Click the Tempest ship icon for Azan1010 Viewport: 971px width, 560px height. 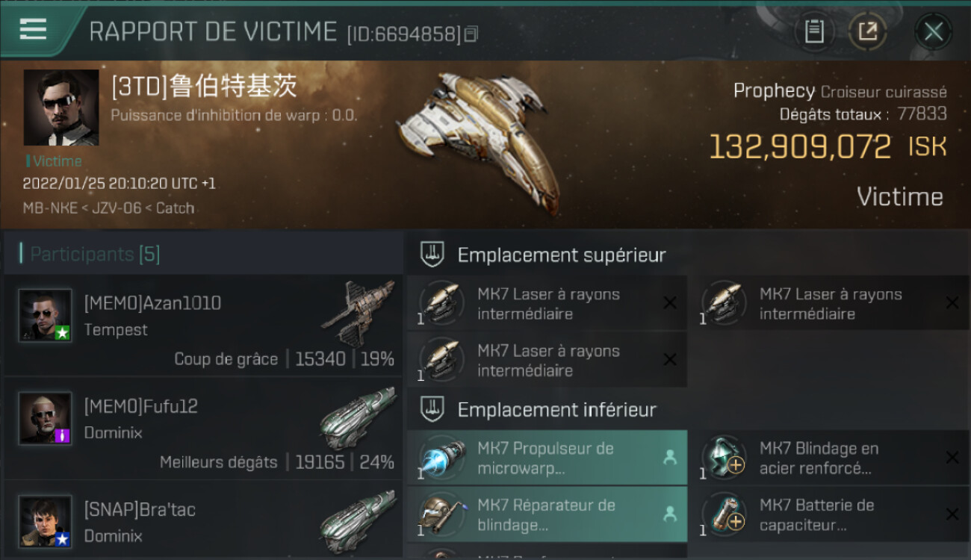[x=359, y=312]
